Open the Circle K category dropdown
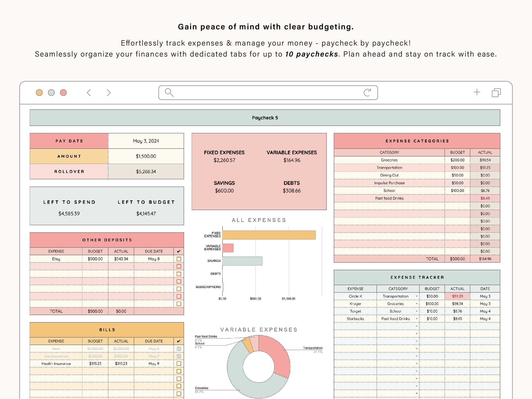The height and width of the screenshot is (399, 532). click(x=417, y=296)
